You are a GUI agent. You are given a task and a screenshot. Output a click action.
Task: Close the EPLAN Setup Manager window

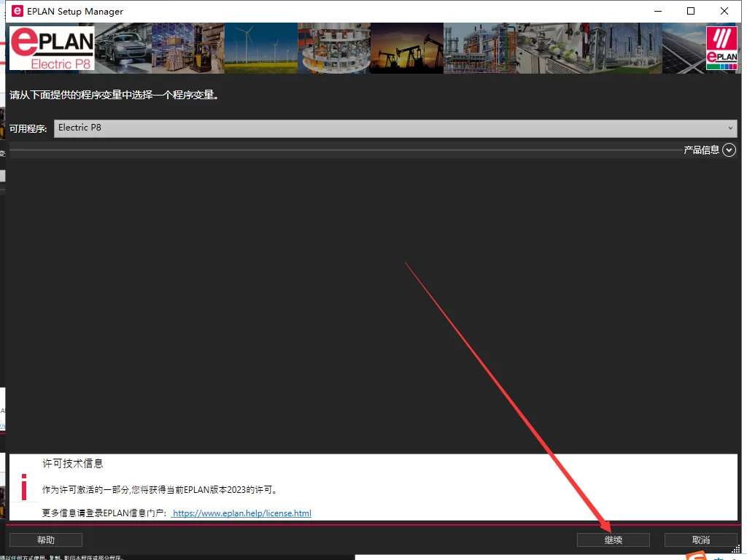(724, 11)
